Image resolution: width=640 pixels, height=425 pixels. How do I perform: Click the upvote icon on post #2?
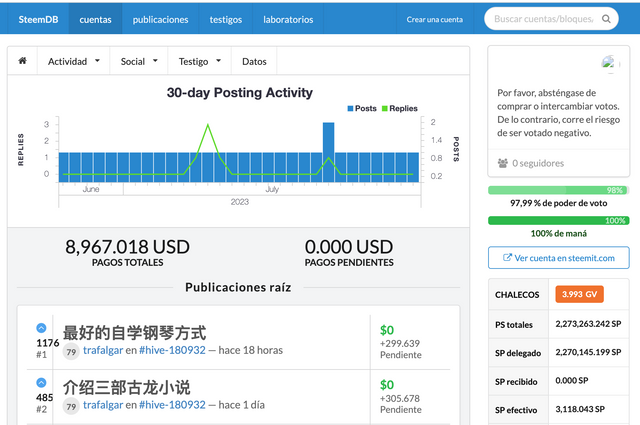(41, 383)
